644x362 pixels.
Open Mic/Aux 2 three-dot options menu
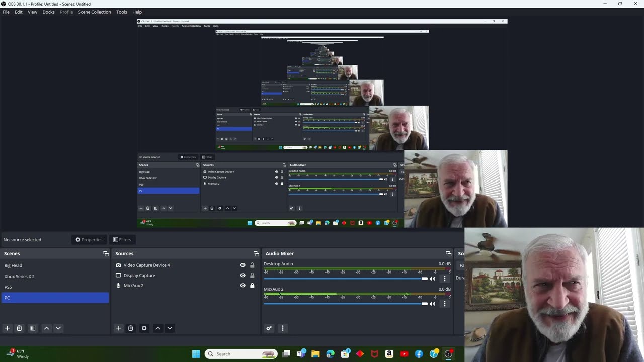(x=444, y=304)
